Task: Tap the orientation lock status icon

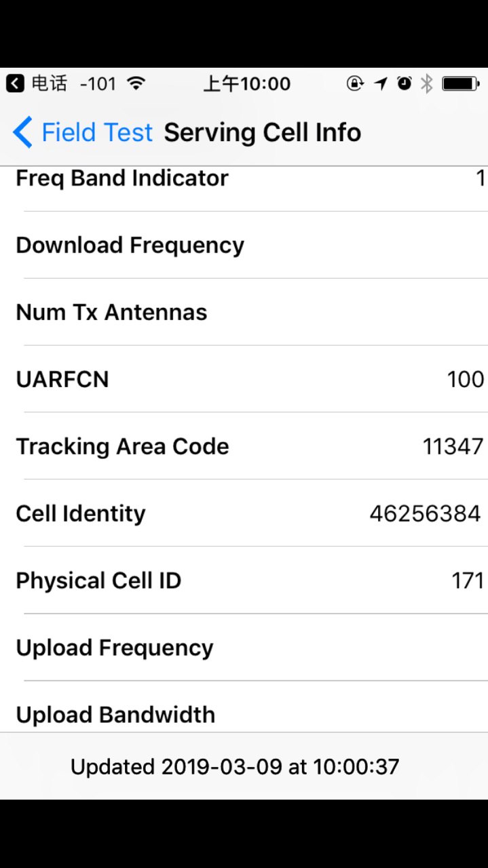Action: click(355, 83)
